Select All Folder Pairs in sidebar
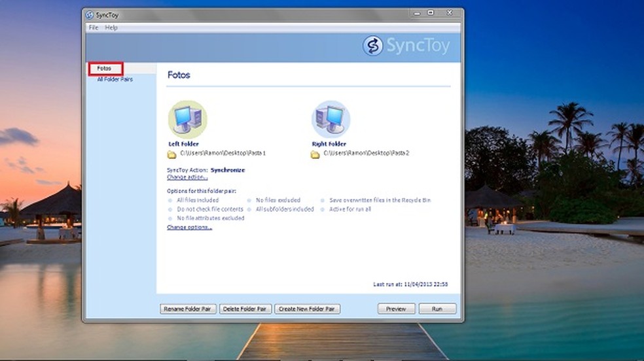 [115, 79]
